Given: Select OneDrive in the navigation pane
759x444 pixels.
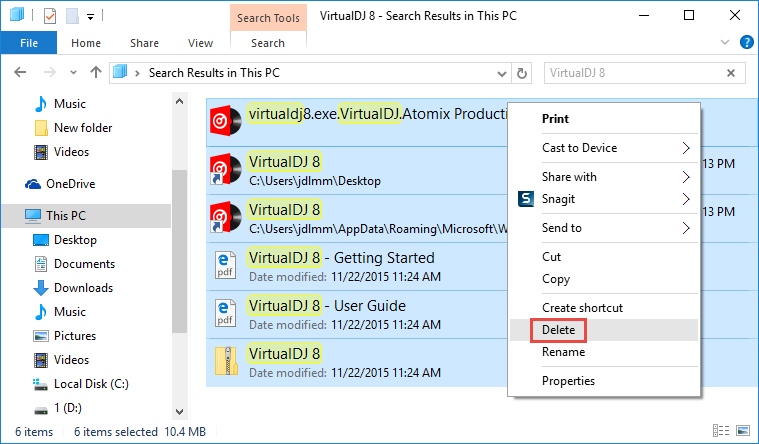Looking at the screenshot, I should coord(61,184).
